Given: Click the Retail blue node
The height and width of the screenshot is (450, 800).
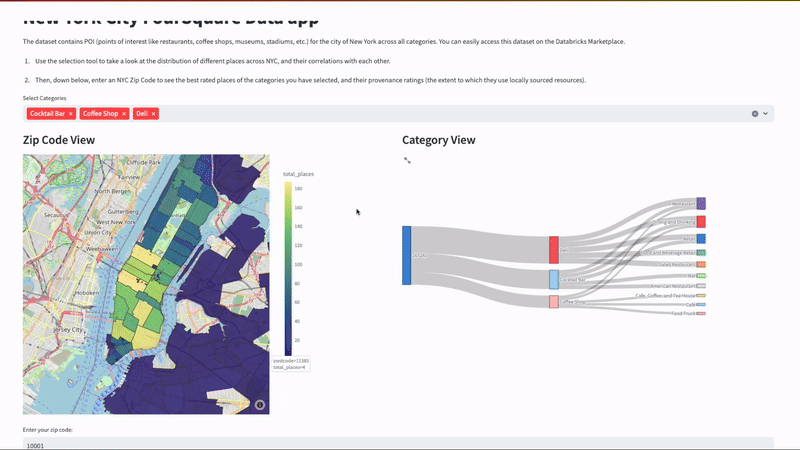Looking at the screenshot, I should 702,239.
